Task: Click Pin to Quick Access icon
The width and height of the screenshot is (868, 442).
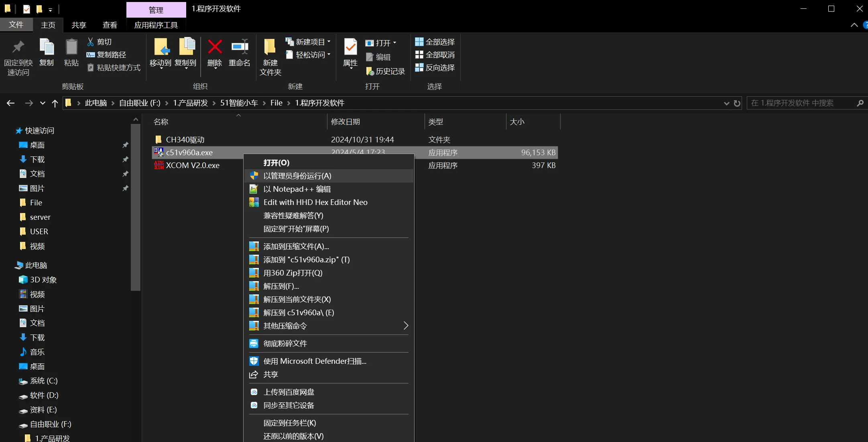Action: (x=18, y=47)
